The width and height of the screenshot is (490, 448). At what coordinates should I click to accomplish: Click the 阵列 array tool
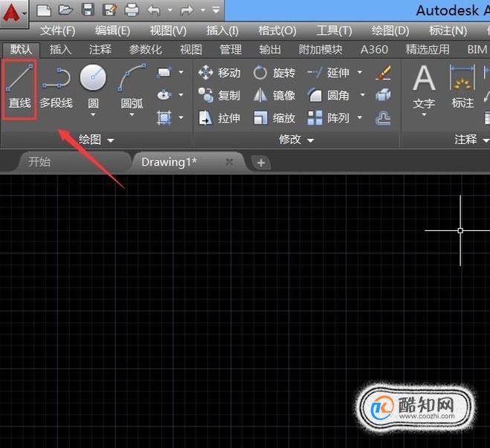[328, 118]
